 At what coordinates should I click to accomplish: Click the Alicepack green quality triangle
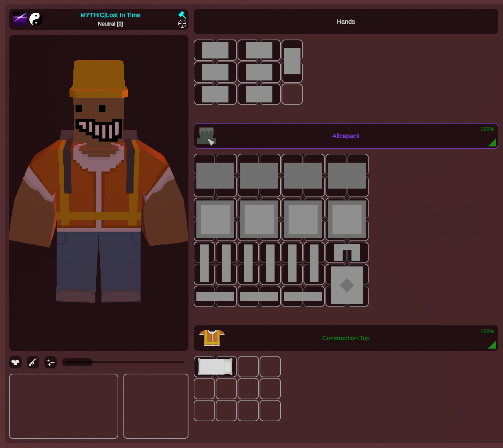pyautogui.click(x=492, y=142)
